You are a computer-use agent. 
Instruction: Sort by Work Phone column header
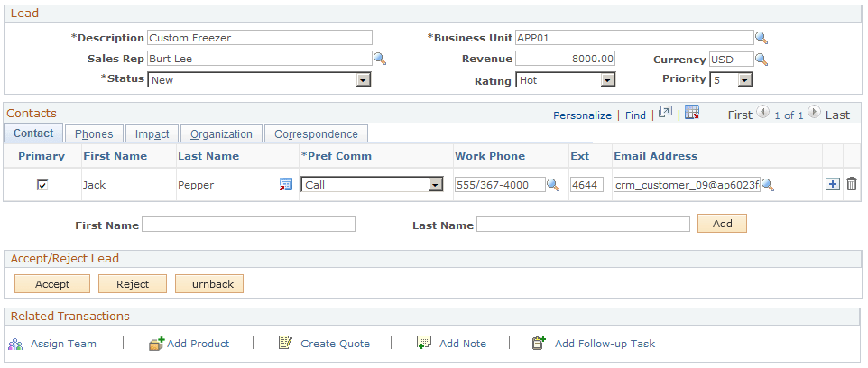point(490,156)
